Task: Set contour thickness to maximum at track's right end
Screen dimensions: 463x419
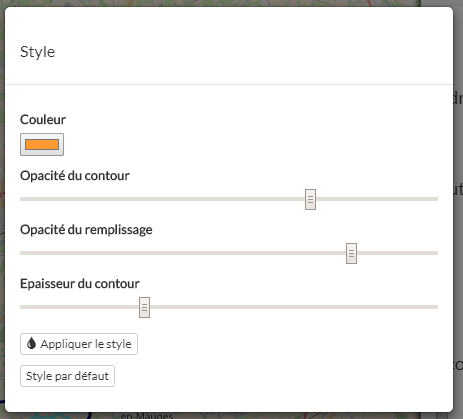Action: click(x=436, y=307)
